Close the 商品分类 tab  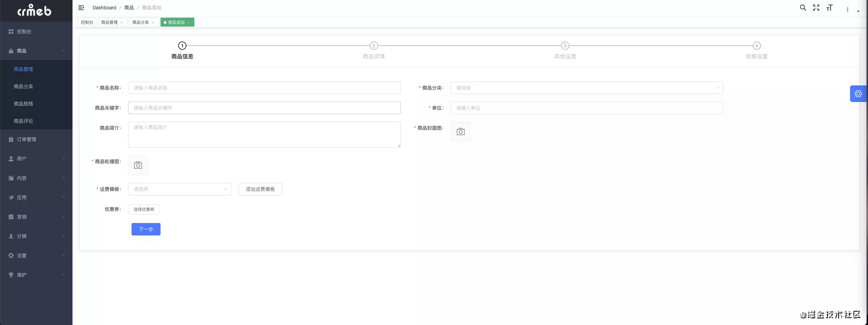[153, 22]
